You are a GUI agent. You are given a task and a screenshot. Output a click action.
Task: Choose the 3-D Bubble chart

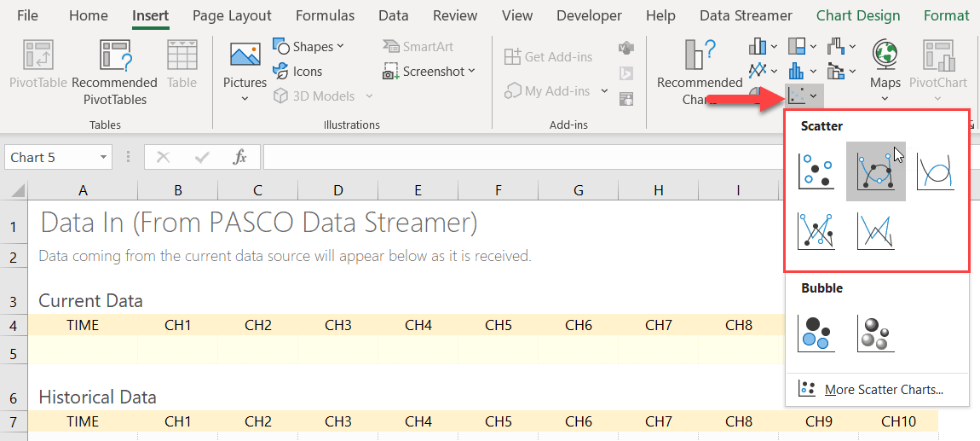875,333
